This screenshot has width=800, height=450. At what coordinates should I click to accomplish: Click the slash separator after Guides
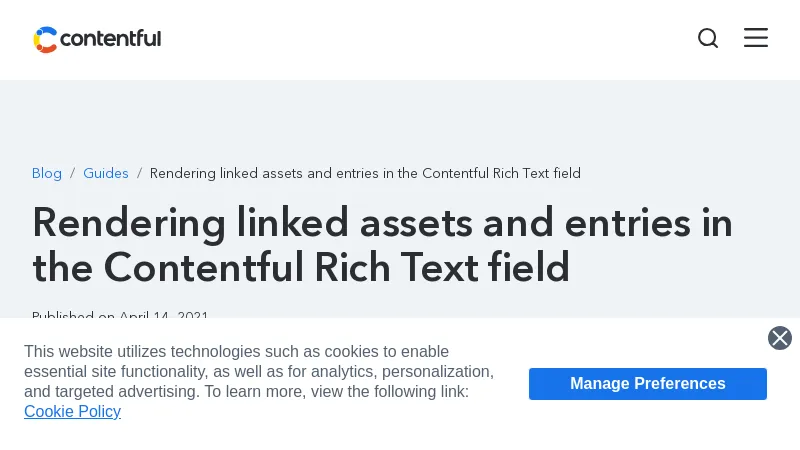[139, 173]
